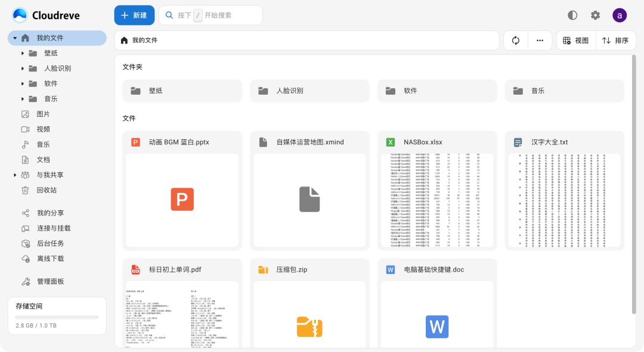Open the 排序 sort dropdown
This screenshot has height=352, width=644.
[x=615, y=41]
